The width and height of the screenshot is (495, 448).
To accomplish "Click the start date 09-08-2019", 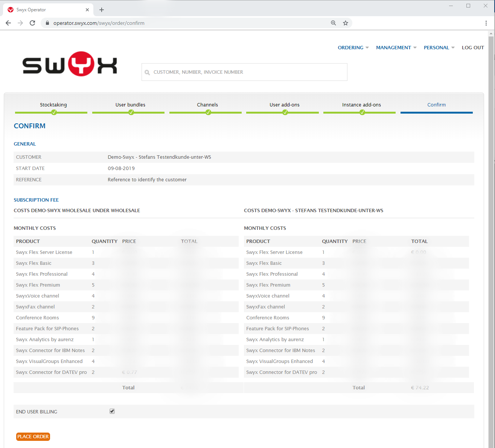I will tap(121, 169).
